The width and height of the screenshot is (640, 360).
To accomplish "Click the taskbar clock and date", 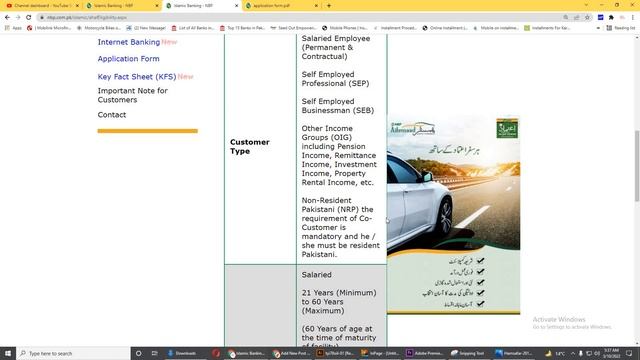I will tap(611, 353).
